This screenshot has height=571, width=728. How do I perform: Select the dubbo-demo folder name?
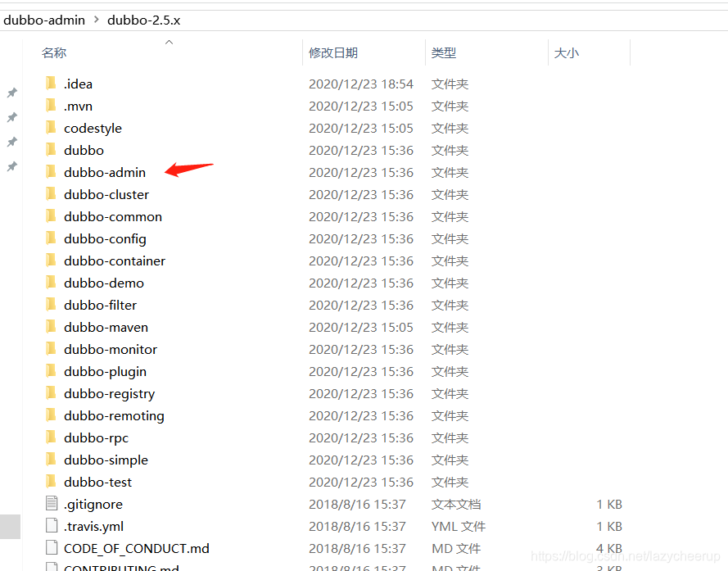pyautogui.click(x=104, y=283)
